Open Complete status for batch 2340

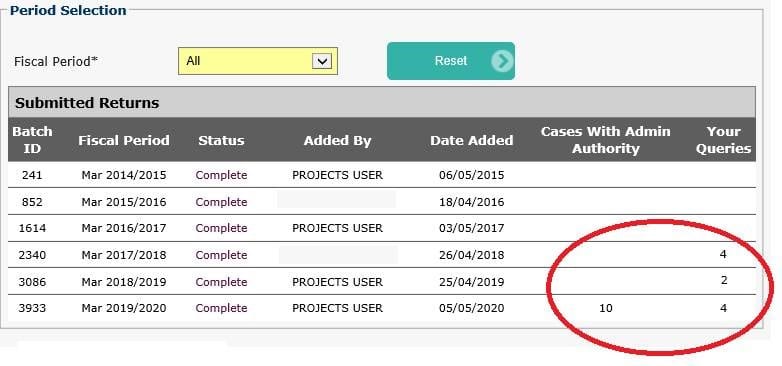(x=221, y=255)
